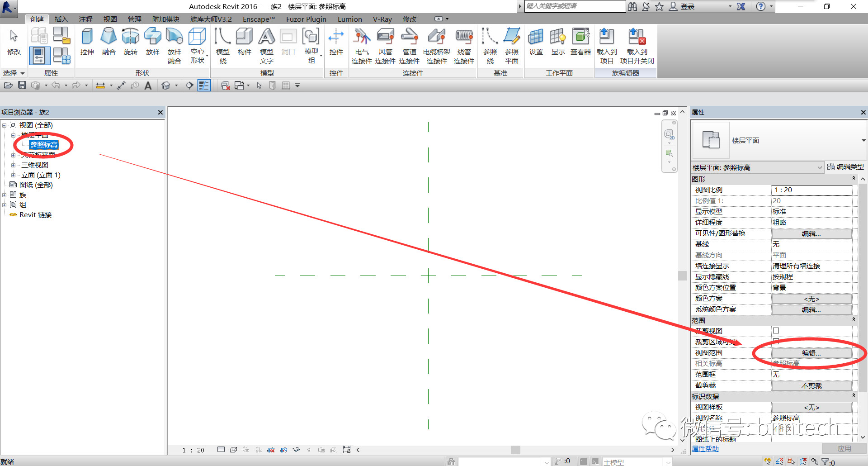Screen dimensions: 868x466
Task: Toggle the 裁剪视图 crop view checkbox
Action: pyautogui.click(x=776, y=331)
